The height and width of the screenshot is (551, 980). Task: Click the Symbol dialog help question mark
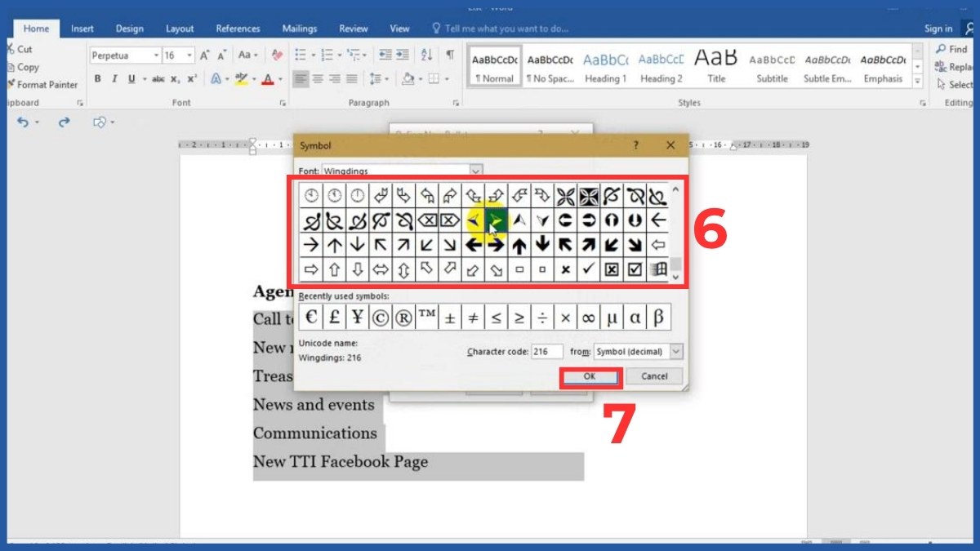pos(636,145)
